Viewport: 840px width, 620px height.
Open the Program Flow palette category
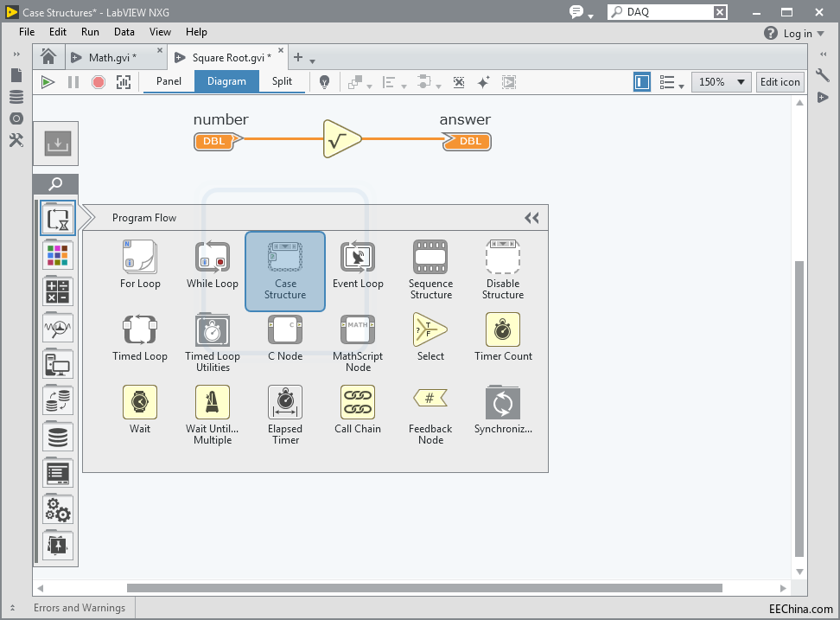point(58,219)
